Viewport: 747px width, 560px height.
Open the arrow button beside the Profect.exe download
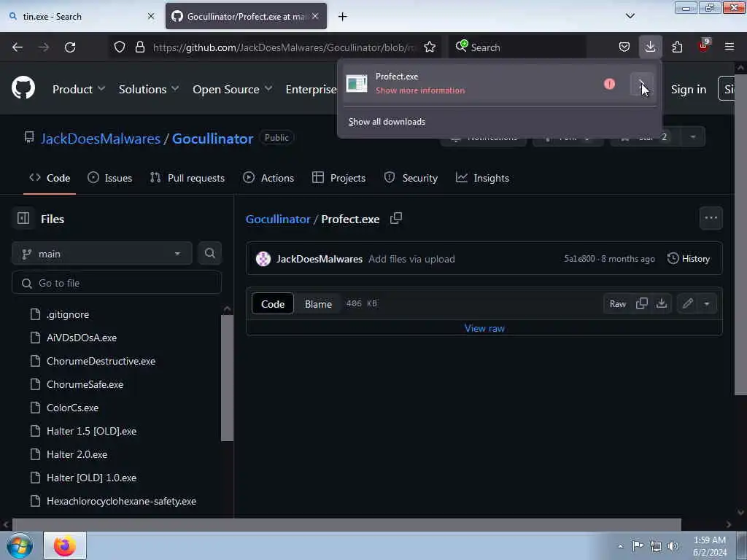click(x=642, y=85)
